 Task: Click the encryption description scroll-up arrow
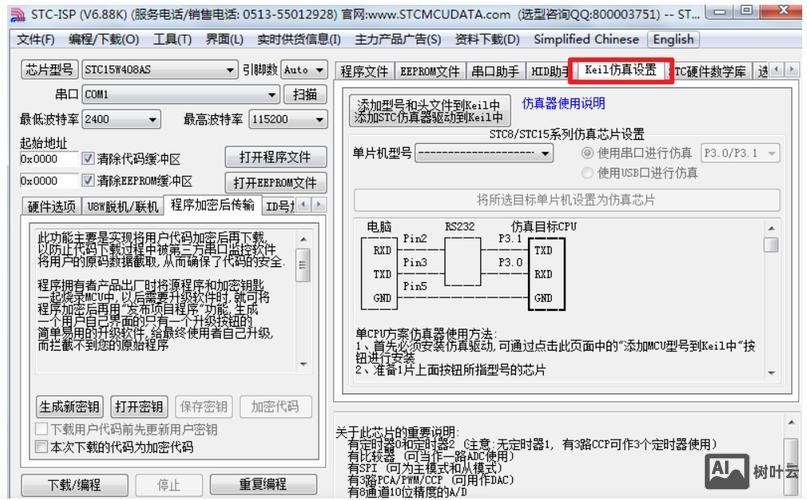tap(303, 239)
